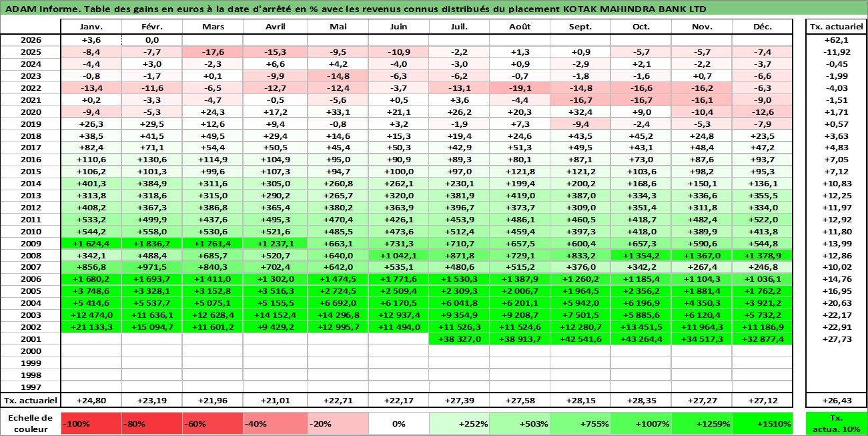868x436 pixels.
Task: Click the +62,1 actuarial rate for 2026
Action: click(x=836, y=40)
